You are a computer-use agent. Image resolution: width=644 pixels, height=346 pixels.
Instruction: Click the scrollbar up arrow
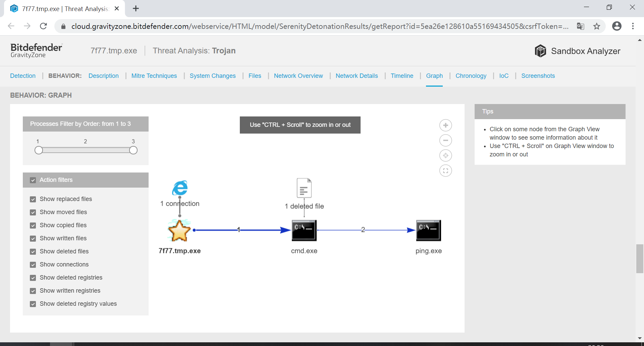tap(640, 40)
